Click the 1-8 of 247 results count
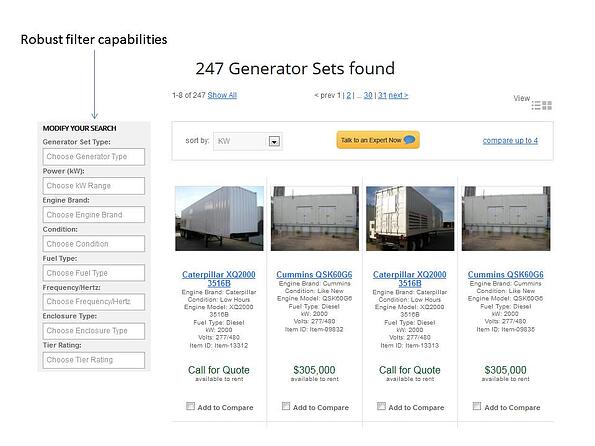Viewport: 595px width, 446px height. [x=189, y=95]
